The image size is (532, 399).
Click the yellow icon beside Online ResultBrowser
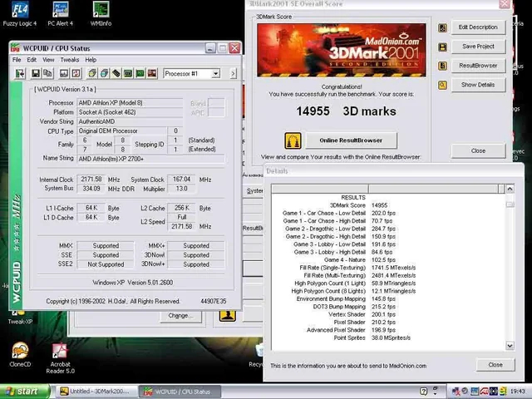point(293,140)
